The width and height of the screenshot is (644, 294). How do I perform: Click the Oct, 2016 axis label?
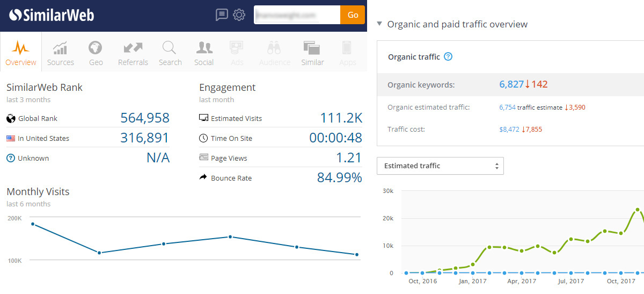point(423,281)
